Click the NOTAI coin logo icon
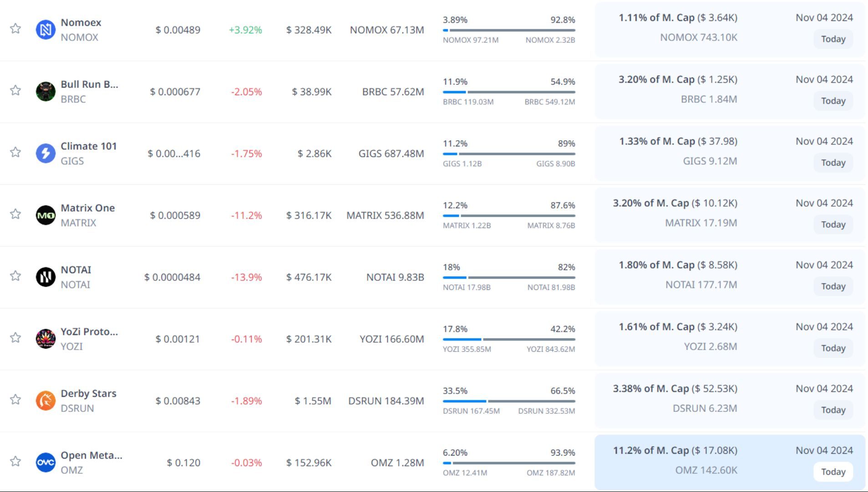The image size is (868, 492). [46, 277]
